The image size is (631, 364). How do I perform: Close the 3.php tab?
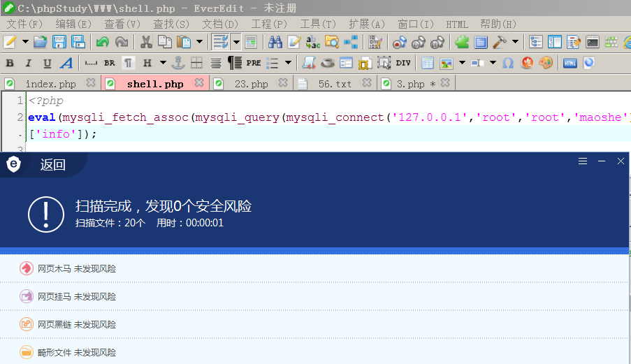coord(444,83)
